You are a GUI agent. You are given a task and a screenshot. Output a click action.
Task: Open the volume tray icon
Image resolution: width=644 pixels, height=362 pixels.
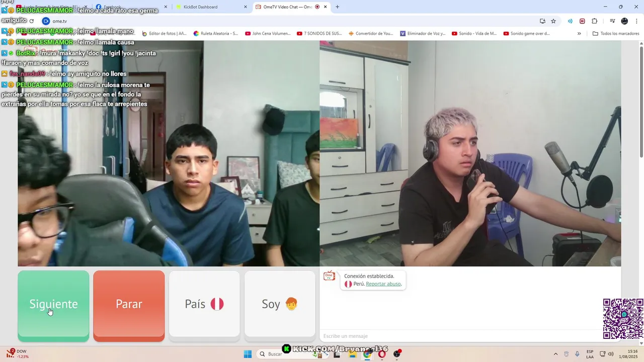[x=611, y=354]
